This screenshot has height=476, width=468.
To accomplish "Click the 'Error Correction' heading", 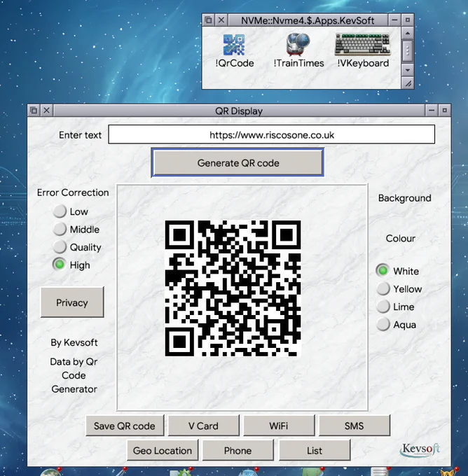I will pos(73,192).
